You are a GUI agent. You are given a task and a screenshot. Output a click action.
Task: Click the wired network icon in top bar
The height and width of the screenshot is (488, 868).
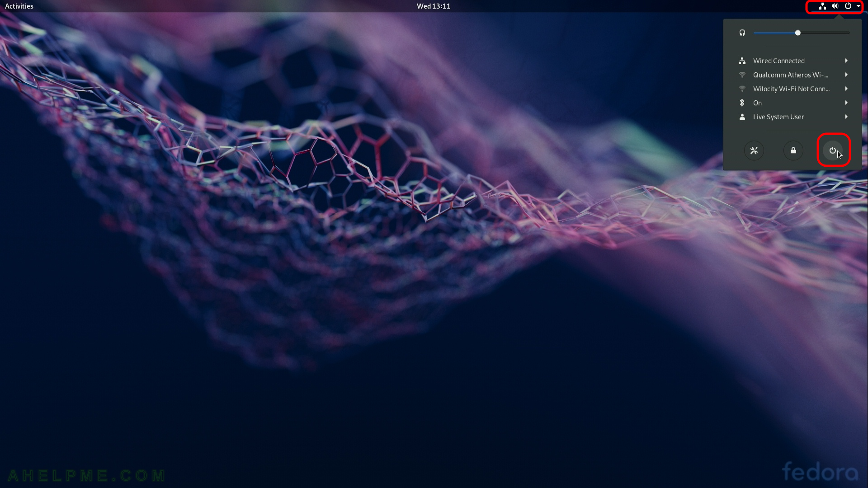822,6
